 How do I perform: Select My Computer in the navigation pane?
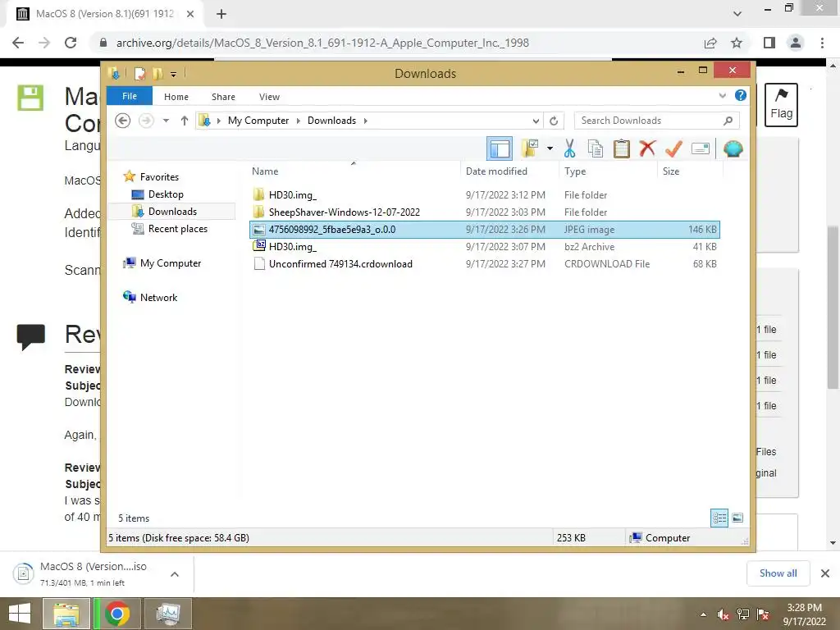pyautogui.click(x=171, y=263)
